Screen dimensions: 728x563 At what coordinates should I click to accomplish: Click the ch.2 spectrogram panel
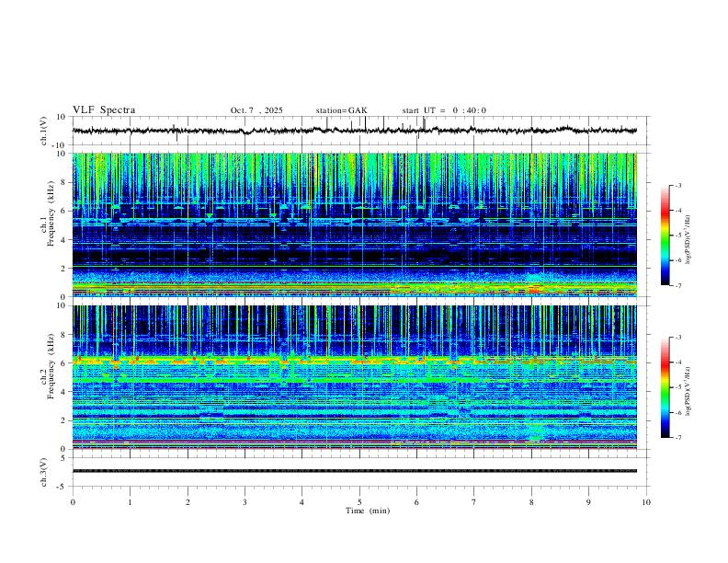[x=354, y=377]
